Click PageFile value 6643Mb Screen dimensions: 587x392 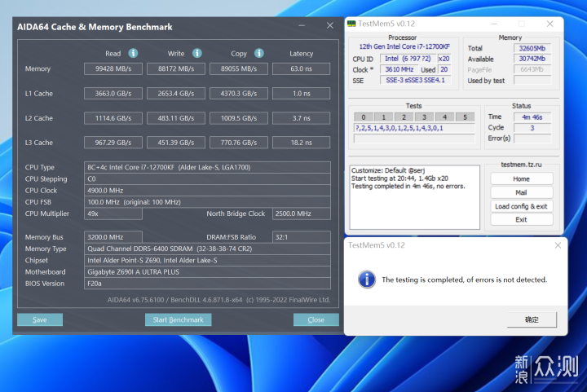coord(532,69)
